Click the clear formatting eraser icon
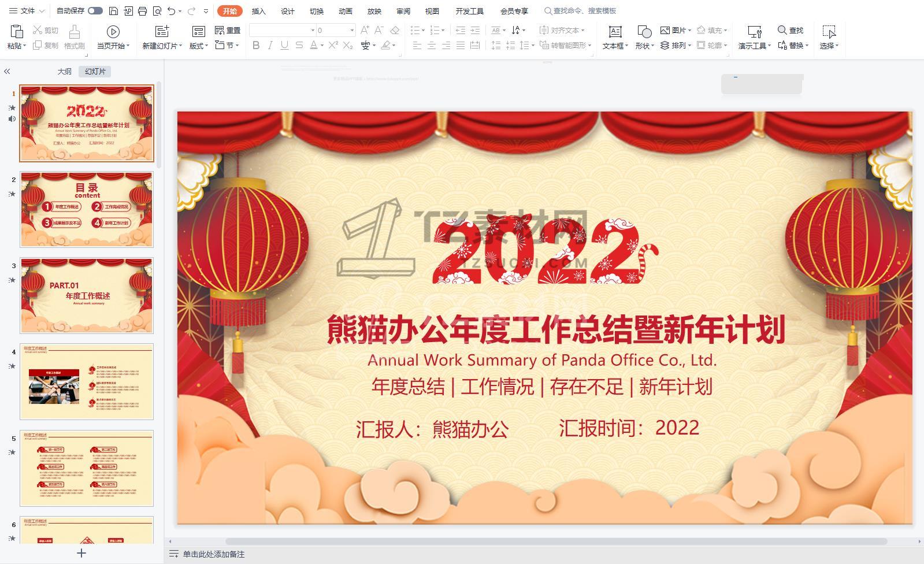 (x=395, y=30)
